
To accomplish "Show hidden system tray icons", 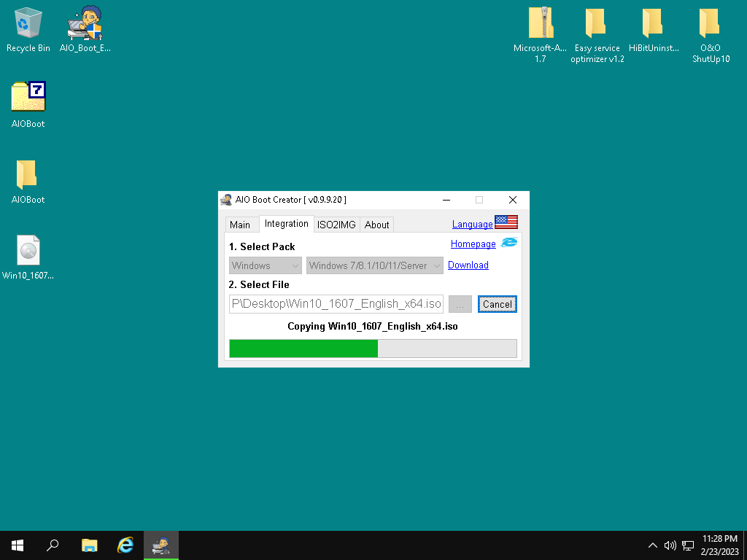I will point(652,545).
